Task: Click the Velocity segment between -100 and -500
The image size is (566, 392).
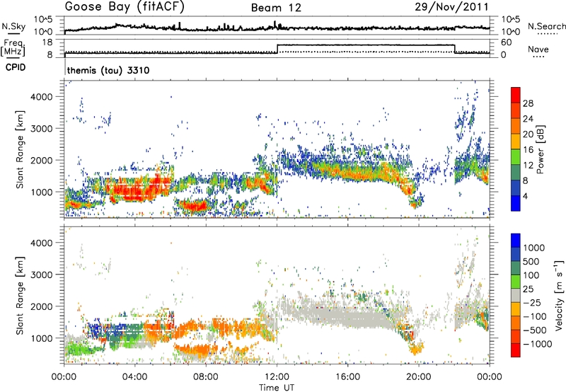Action: (516, 323)
